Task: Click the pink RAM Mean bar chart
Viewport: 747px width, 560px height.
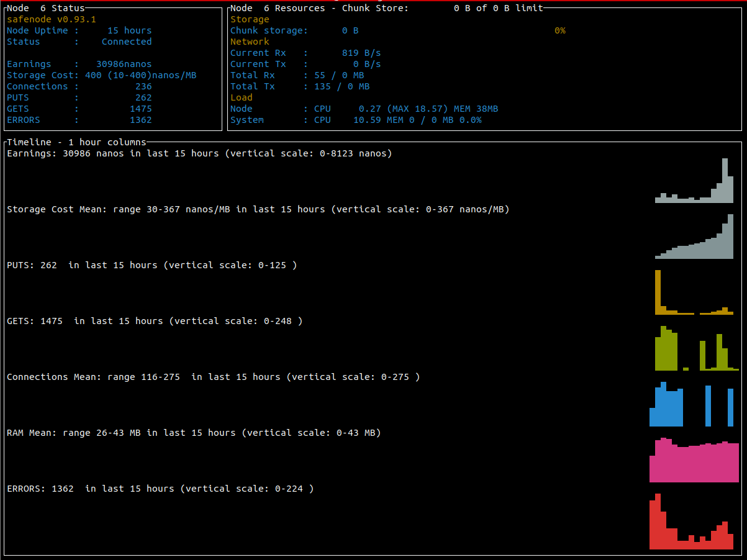Action: tap(694, 460)
